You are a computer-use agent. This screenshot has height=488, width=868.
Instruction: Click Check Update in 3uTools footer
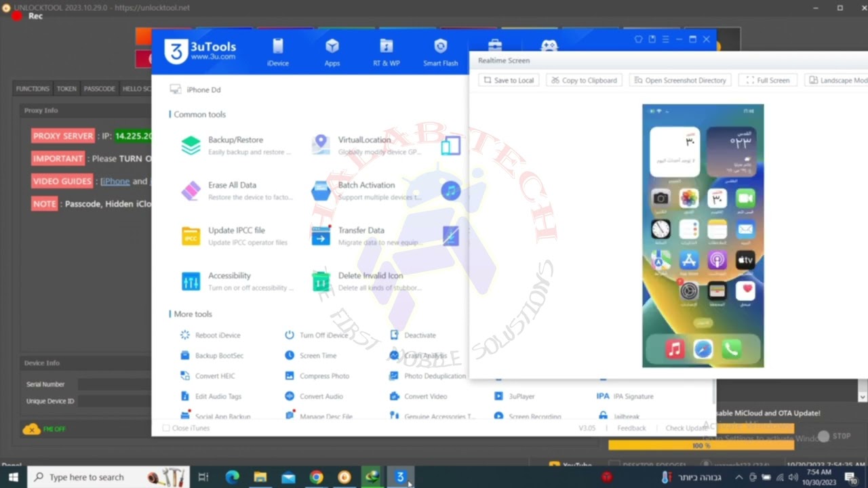pyautogui.click(x=687, y=428)
